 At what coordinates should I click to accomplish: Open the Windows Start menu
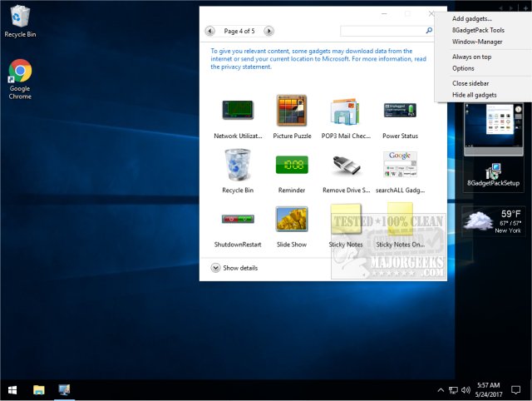(x=13, y=389)
